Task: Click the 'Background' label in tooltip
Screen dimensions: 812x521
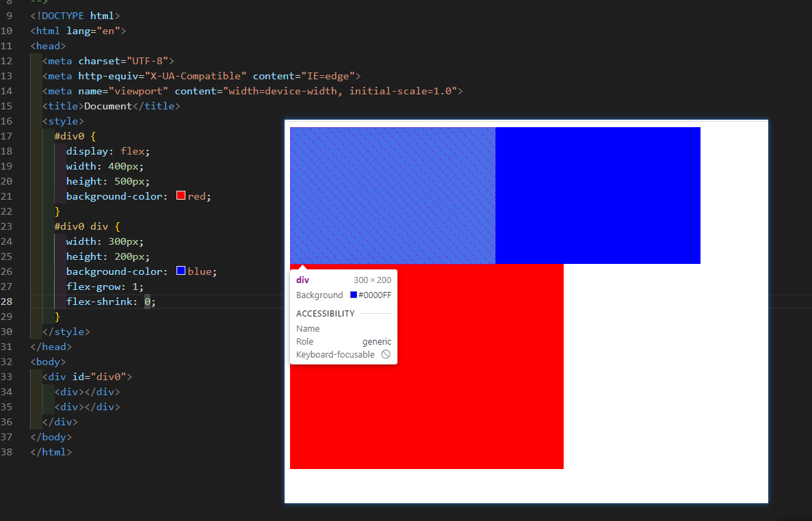Action: point(319,295)
